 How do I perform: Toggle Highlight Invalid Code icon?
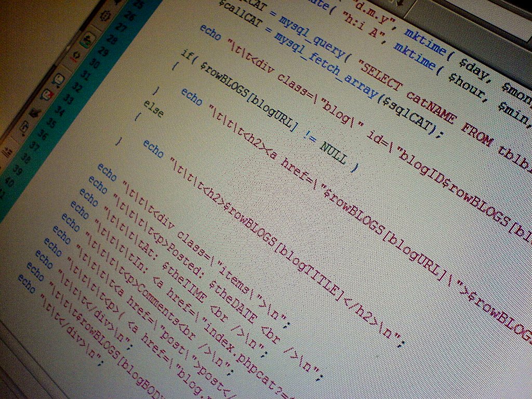pos(75,56)
